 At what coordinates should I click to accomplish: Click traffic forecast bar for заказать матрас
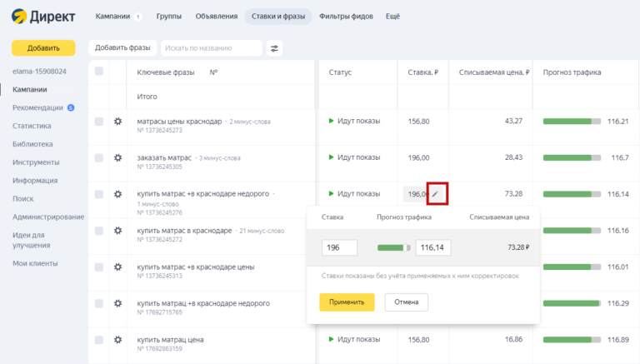tap(572, 157)
